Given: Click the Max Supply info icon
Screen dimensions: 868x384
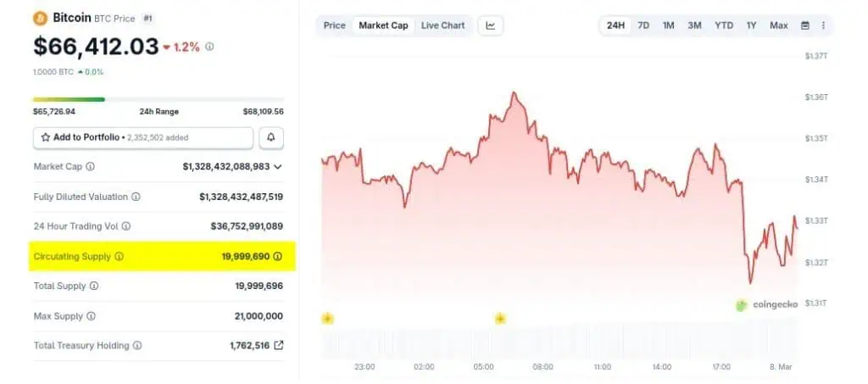Looking at the screenshot, I should 91,316.
